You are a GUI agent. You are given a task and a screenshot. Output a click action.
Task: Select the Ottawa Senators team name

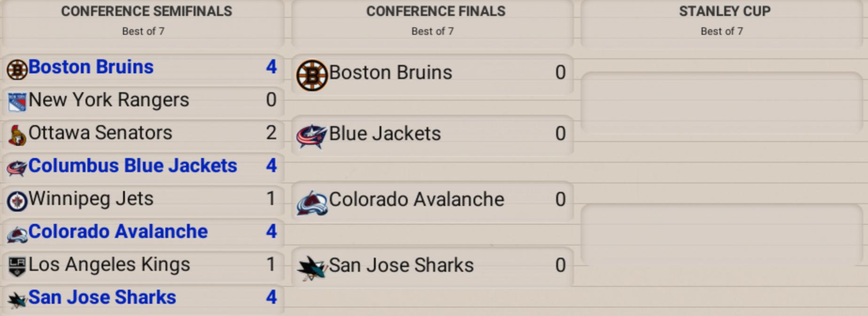100,133
